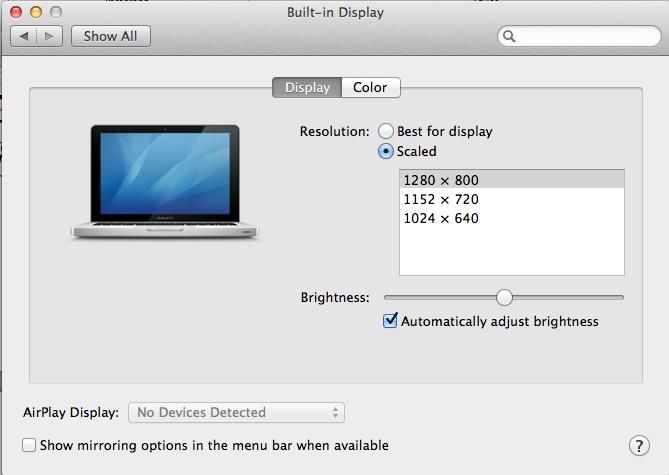Enable Show mirroring options in menu bar

[x=29, y=445]
